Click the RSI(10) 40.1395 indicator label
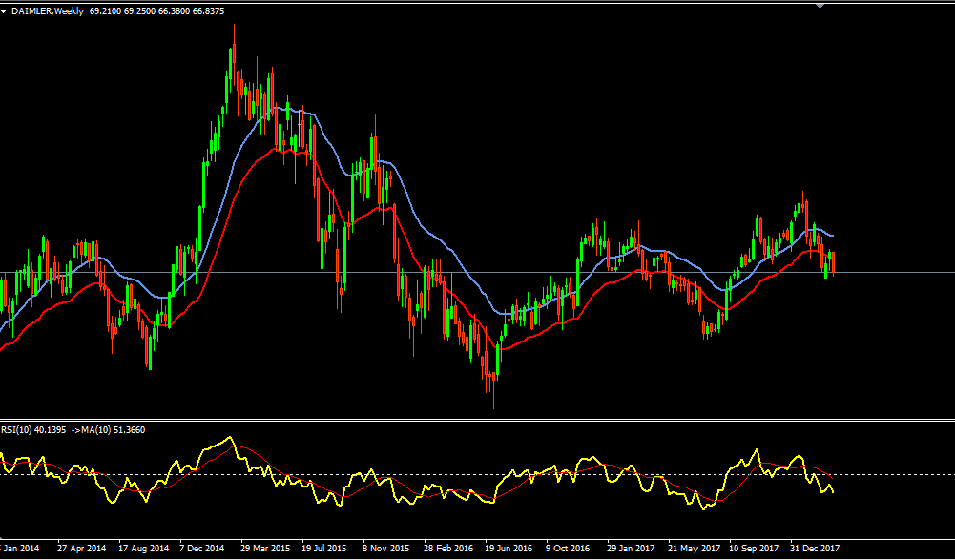Image resolution: width=955 pixels, height=560 pixels. [x=33, y=430]
